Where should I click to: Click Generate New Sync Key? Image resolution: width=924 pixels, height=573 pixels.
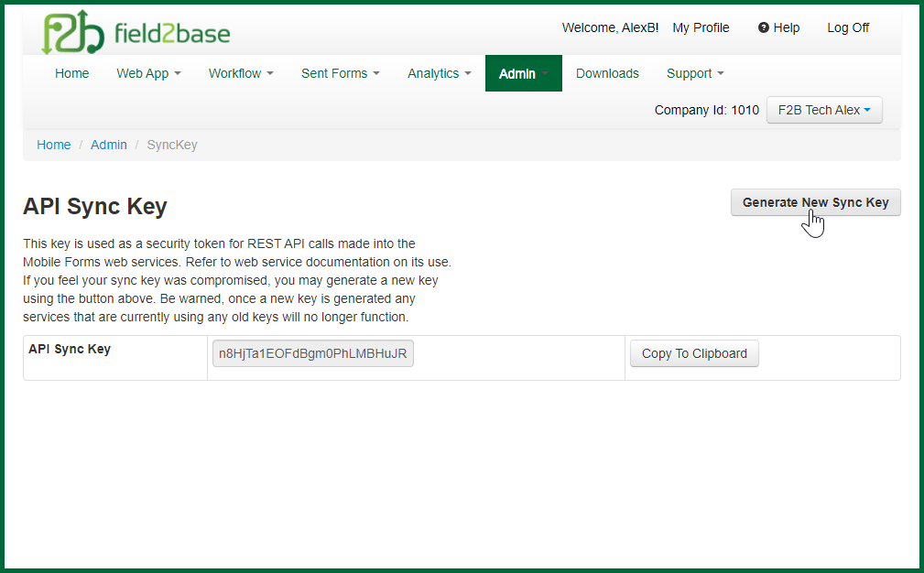tap(814, 202)
